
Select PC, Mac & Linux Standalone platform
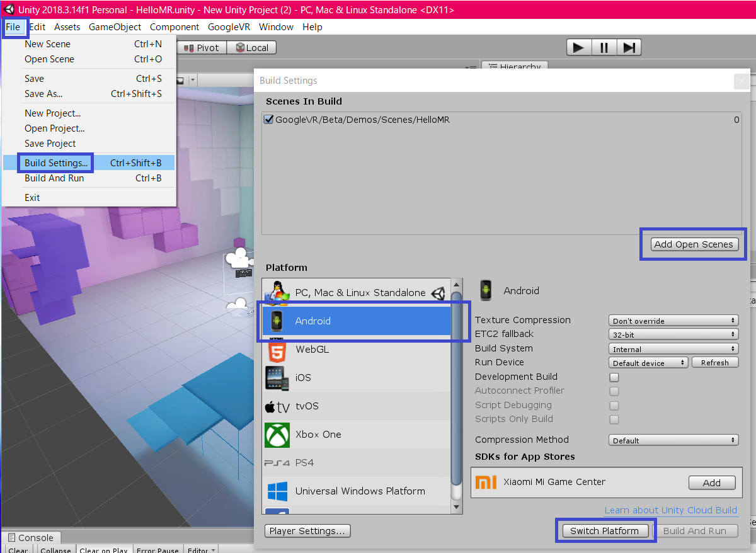[357, 293]
